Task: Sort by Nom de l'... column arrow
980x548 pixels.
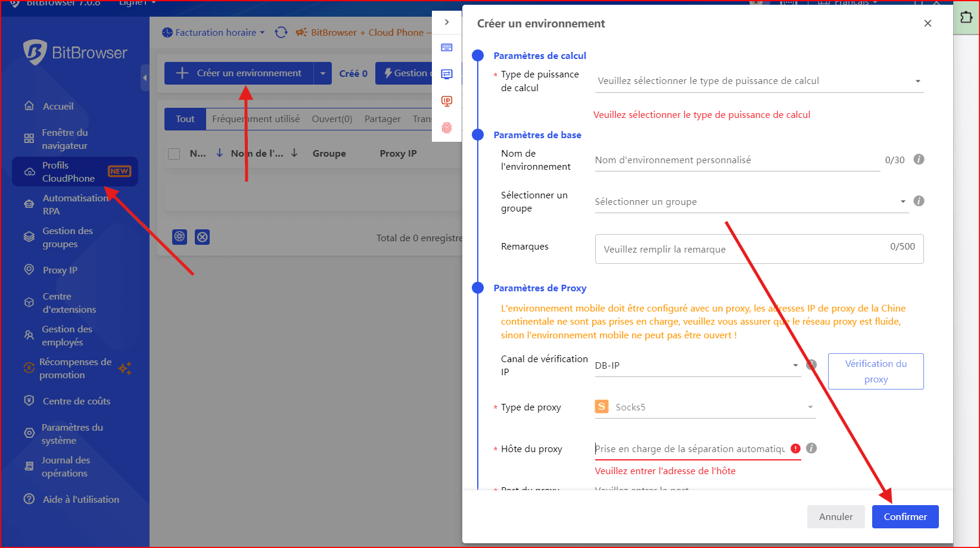Action: [x=294, y=153]
